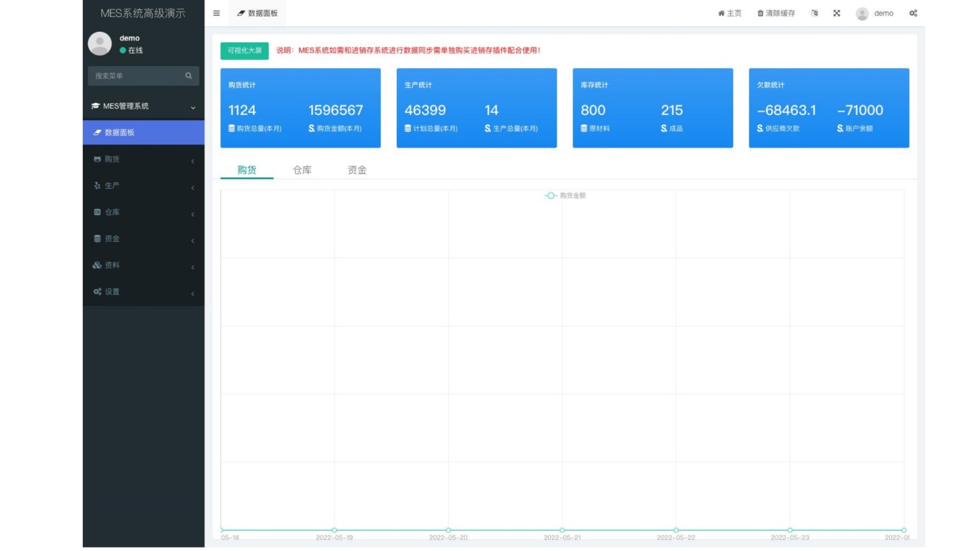
Task: Click the 购货统计 card title
Action: coord(242,85)
